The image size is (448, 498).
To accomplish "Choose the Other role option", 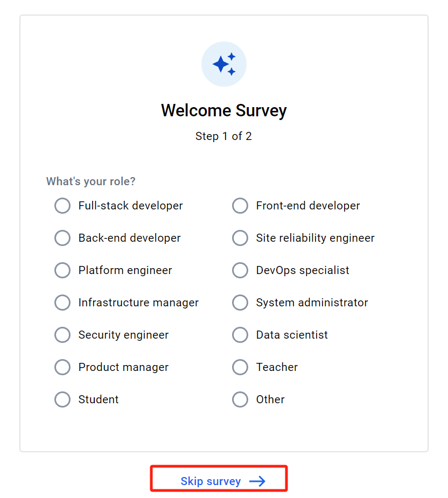I will [x=240, y=399].
